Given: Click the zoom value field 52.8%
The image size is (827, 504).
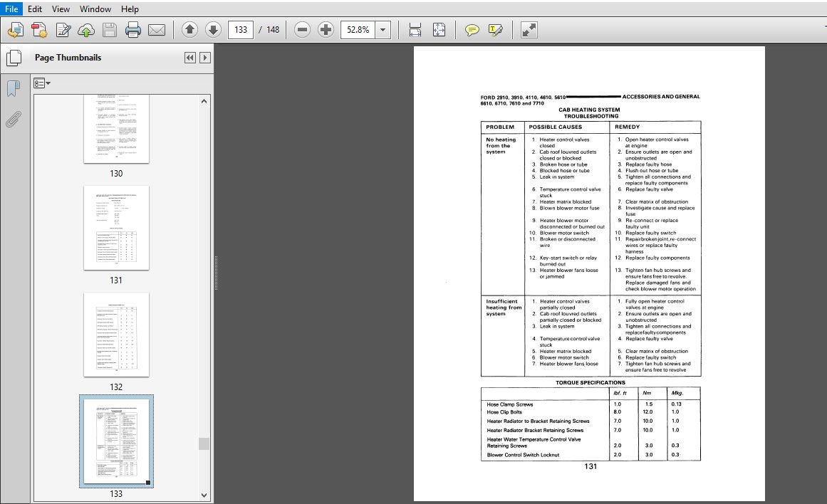Looking at the screenshot, I should pyautogui.click(x=358, y=29).
